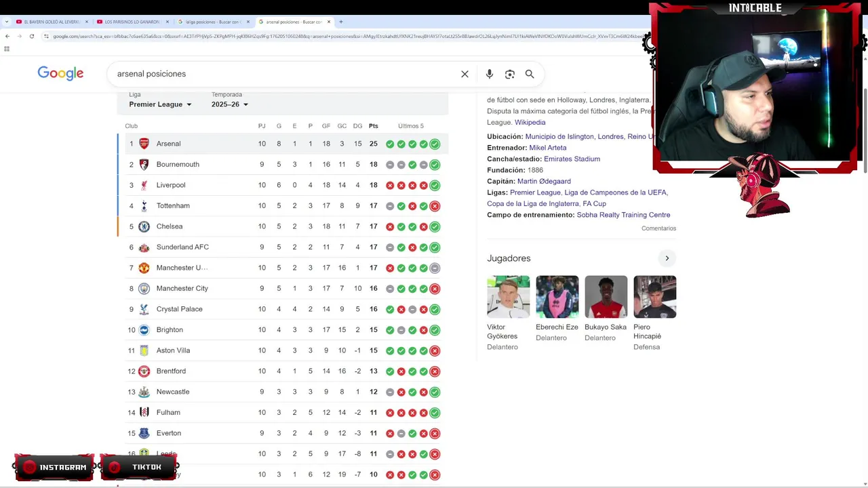The width and height of the screenshot is (868, 488).
Task: Click the Arsenal club crest
Action: pos(144,144)
